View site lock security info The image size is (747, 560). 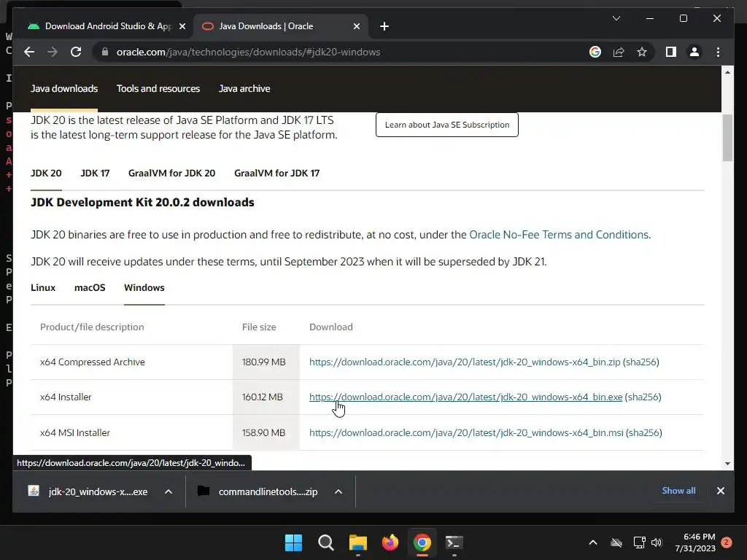105,52
